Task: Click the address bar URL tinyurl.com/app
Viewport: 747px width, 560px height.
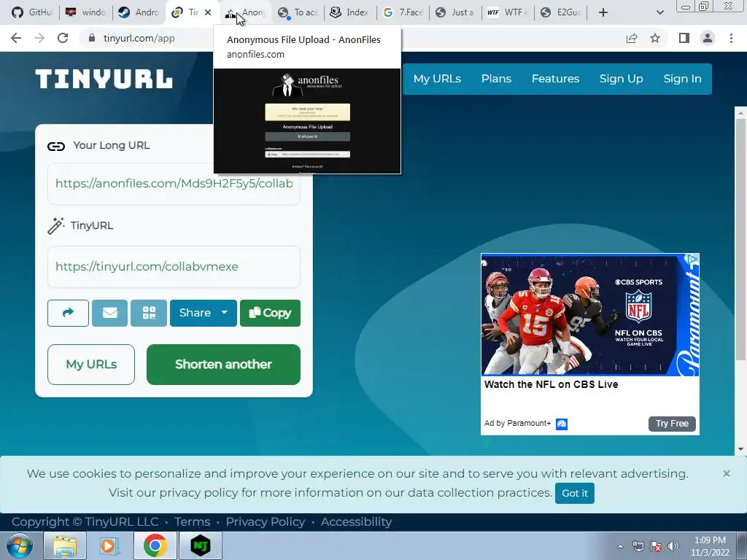Action: (x=139, y=38)
